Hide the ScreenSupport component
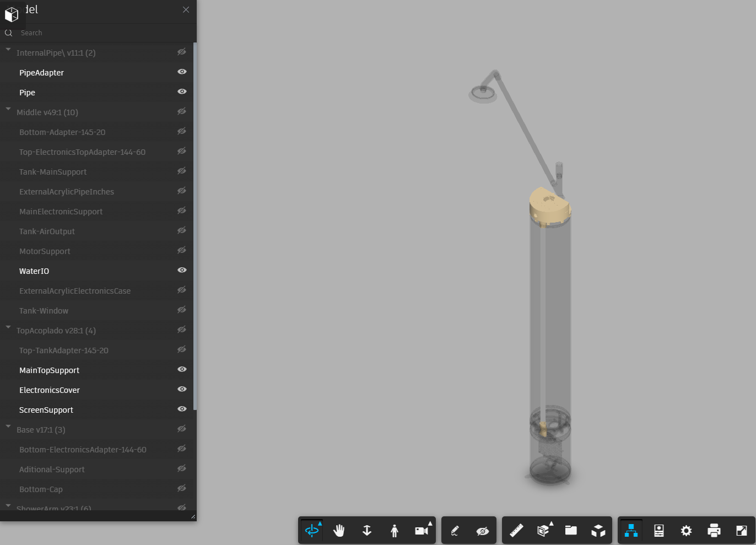This screenshot has height=545, width=756. click(x=182, y=409)
